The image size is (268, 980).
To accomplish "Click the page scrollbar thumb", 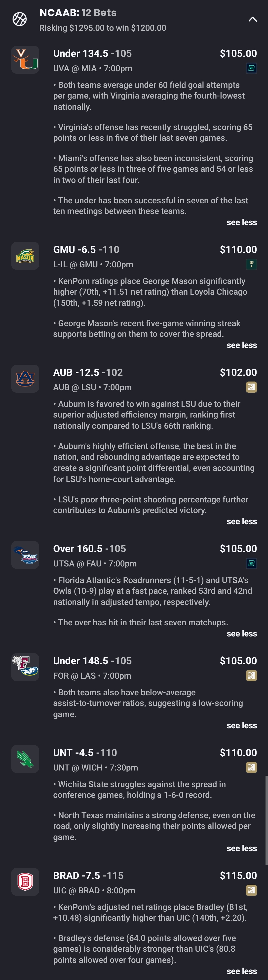I will (266, 820).
